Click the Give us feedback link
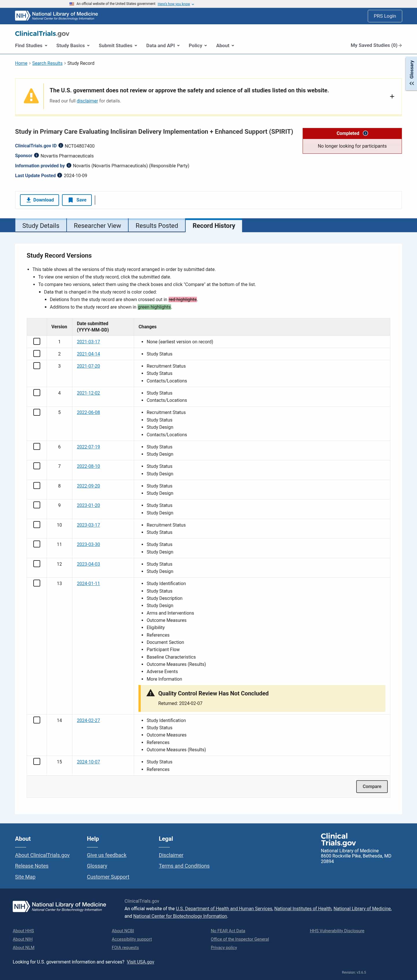This screenshot has width=417, height=980. (x=107, y=855)
